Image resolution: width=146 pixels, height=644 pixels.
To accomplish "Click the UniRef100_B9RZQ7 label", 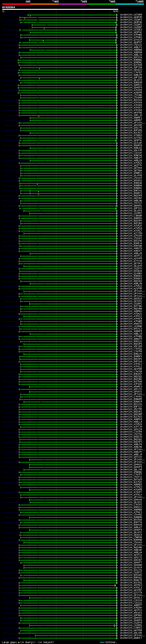I will (x=131, y=374).
